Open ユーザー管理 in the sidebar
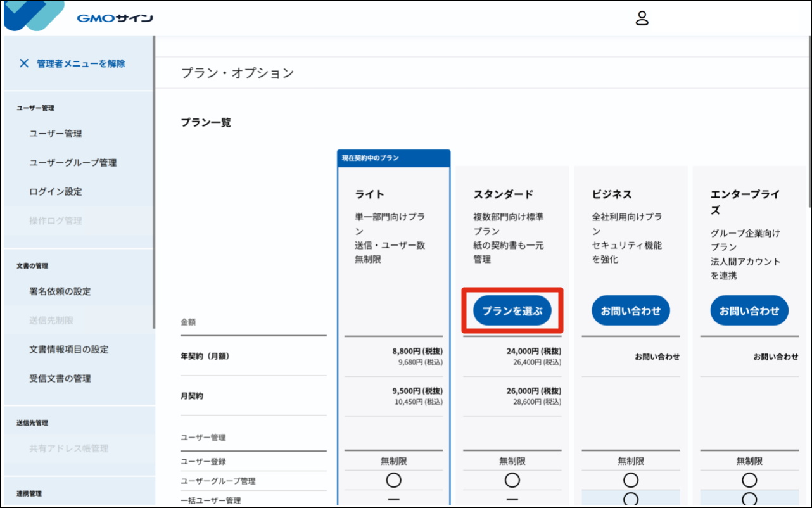 click(x=56, y=134)
